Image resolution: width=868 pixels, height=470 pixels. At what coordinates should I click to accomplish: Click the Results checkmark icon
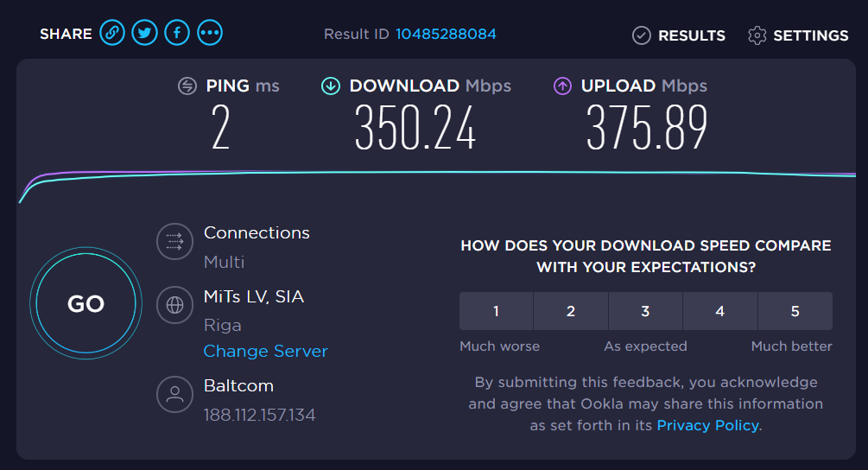[642, 35]
